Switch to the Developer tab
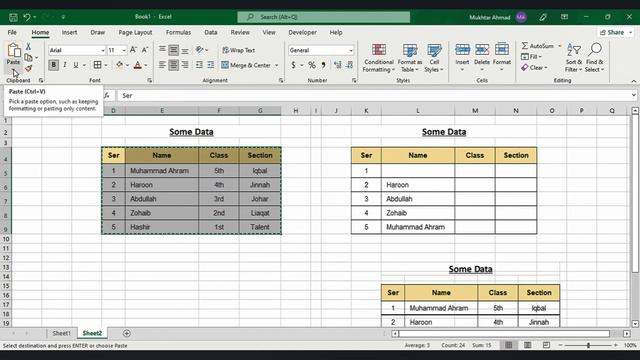The image size is (640, 360). [x=302, y=32]
